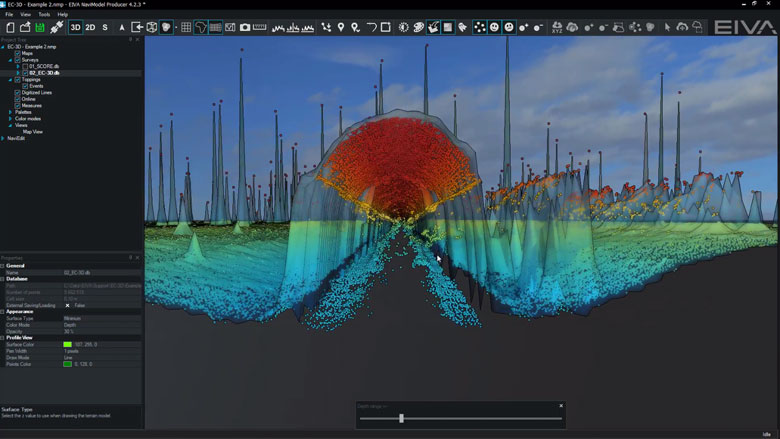This screenshot has height=439, width=780.
Task: Click the 3D cube view icon
Action: click(152, 27)
